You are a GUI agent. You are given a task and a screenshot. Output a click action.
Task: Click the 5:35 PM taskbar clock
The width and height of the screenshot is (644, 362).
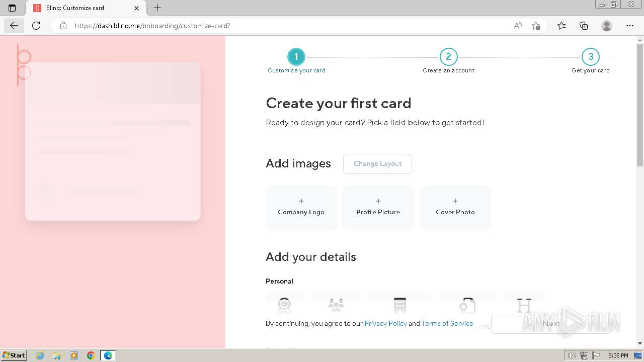click(x=618, y=355)
